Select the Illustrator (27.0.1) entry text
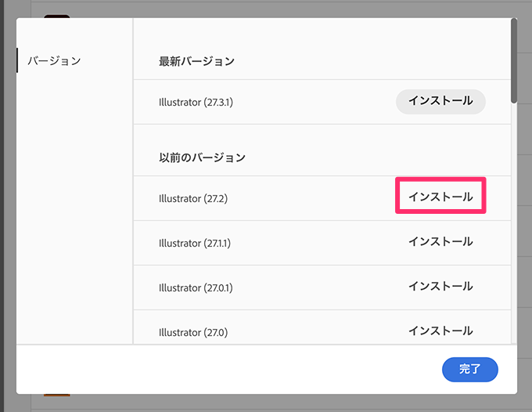The width and height of the screenshot is (532, 412). [195, 287]
